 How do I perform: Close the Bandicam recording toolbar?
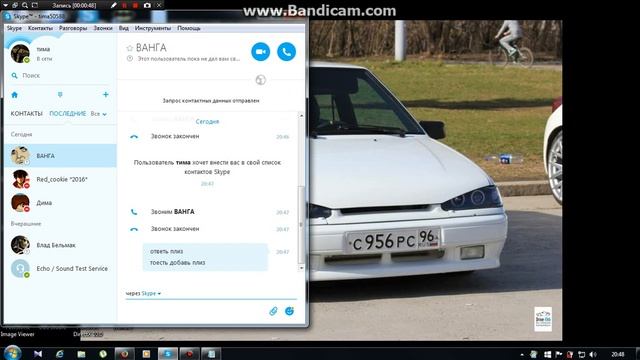point(159,5)
